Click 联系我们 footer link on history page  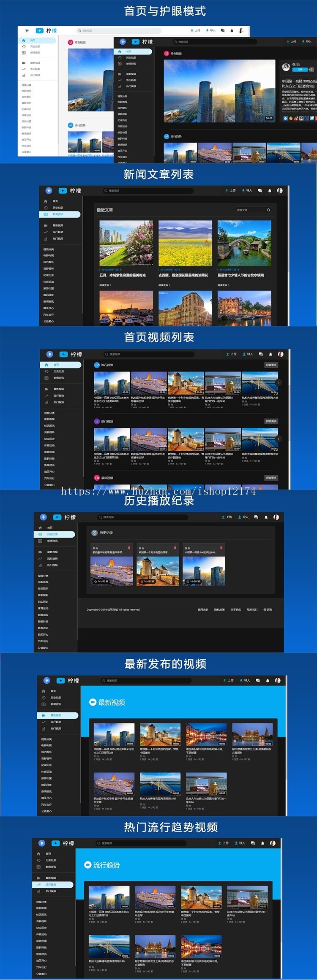(x=252, y=609)
